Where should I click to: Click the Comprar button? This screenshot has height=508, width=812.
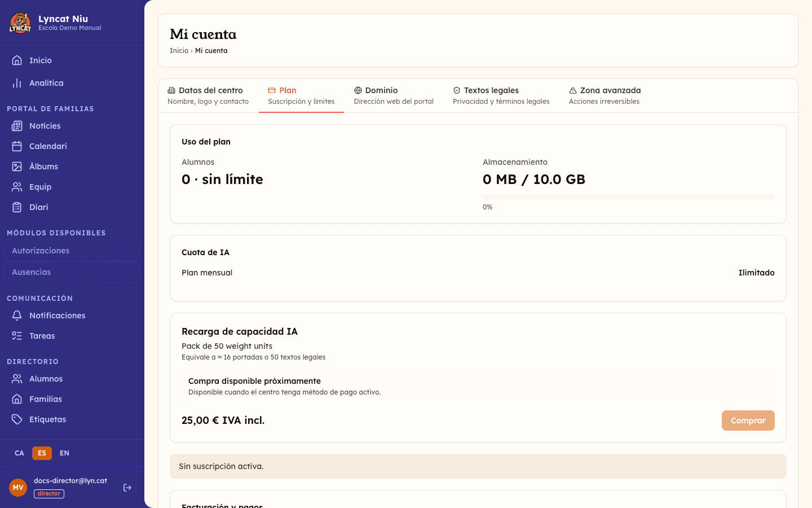point(748,421)
